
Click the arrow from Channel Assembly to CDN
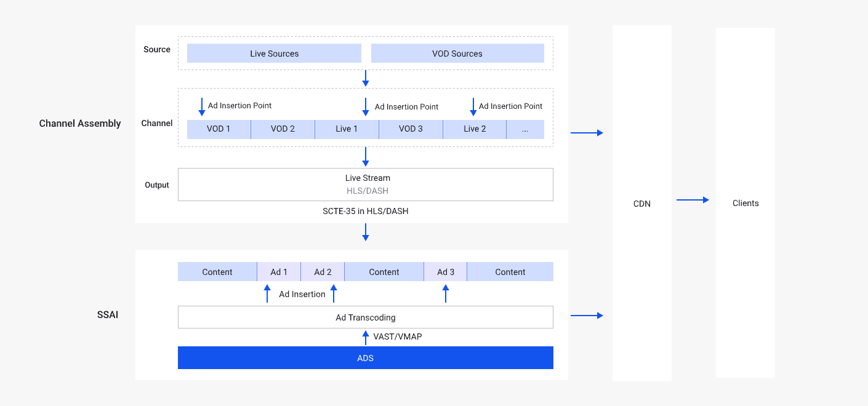tap(587, 132)
